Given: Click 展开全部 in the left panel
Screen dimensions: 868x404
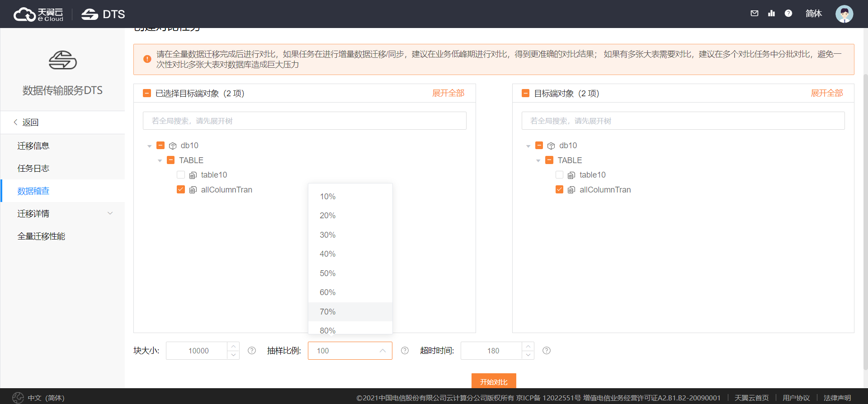Looking at the screenshot, I should point(448,93).
